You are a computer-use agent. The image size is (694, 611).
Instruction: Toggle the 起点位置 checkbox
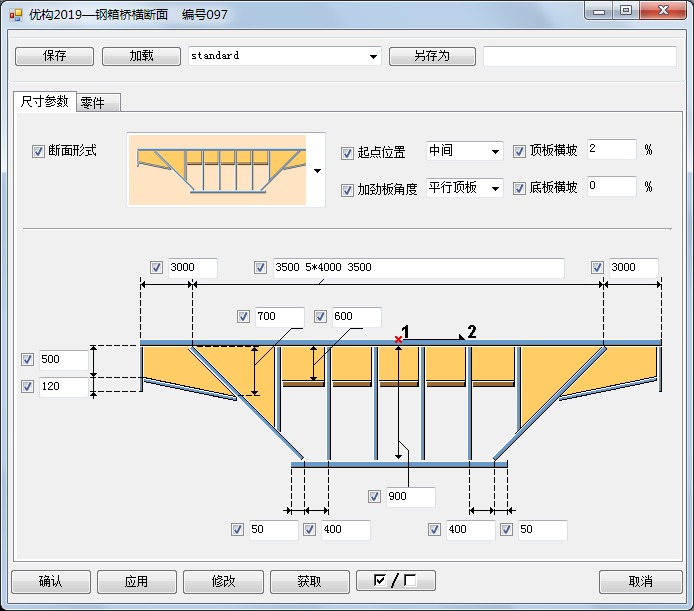347,153
